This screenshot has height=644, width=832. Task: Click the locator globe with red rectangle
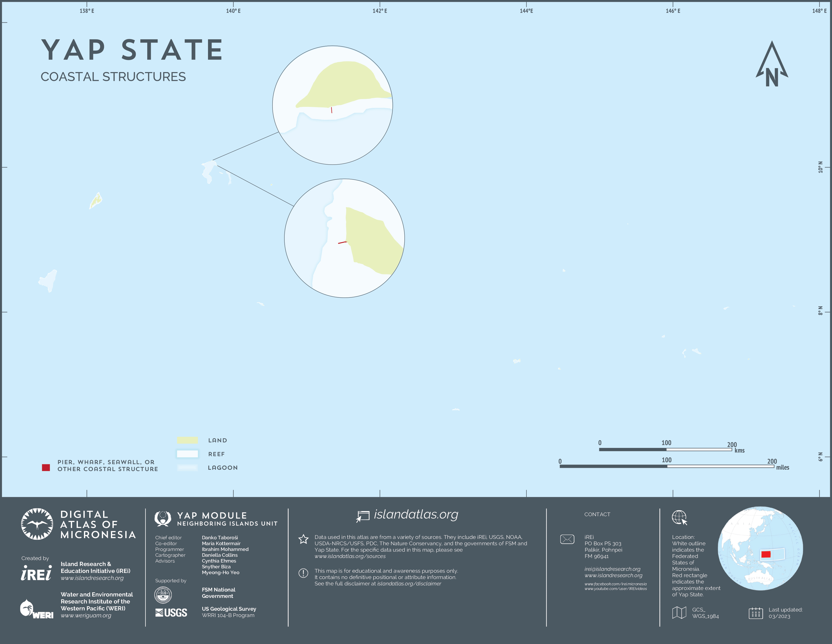click(760, 548)
